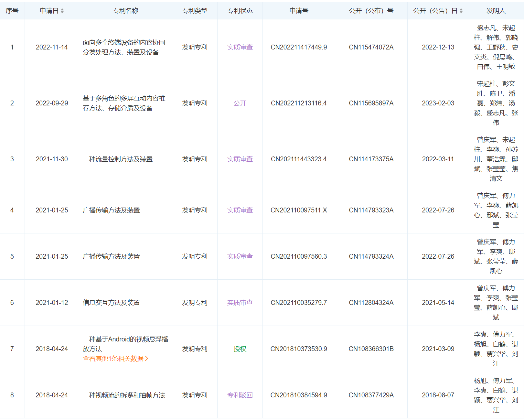Click publication number CN115695897A
524x420 pixels.
coord(371,103)
